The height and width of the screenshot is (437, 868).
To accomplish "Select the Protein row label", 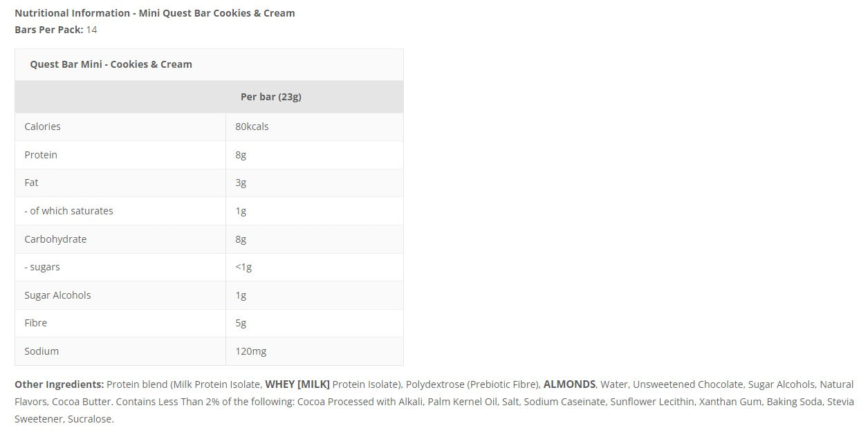I will (41, 155).
